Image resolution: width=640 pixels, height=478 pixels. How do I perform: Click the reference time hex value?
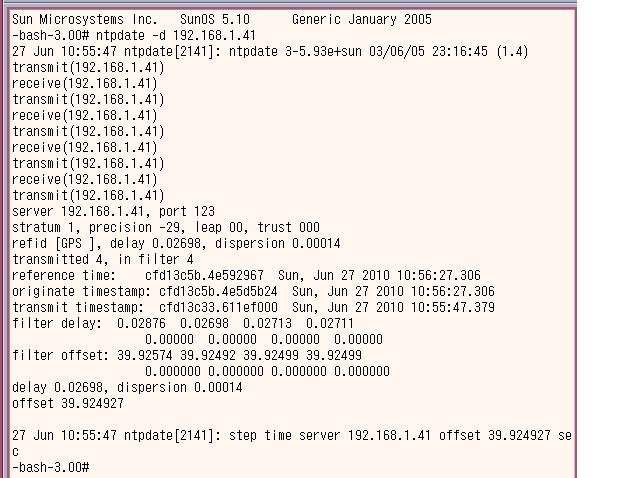[204, 275]
